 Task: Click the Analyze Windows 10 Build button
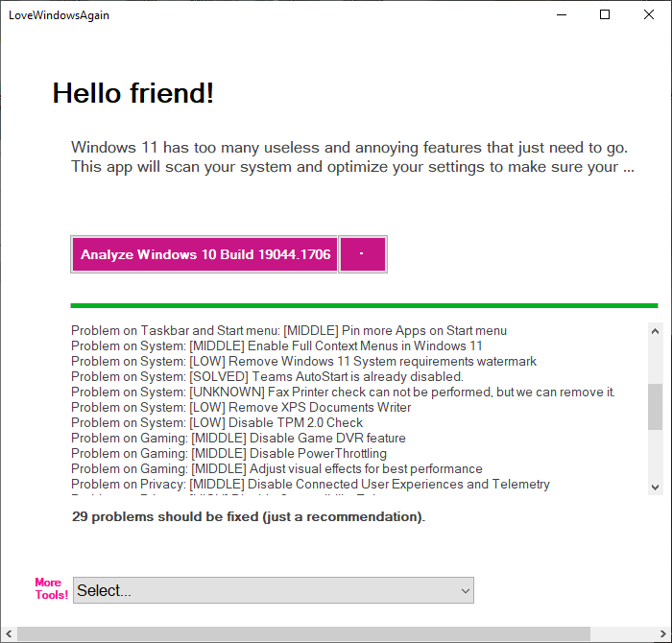tap(204, 254)
